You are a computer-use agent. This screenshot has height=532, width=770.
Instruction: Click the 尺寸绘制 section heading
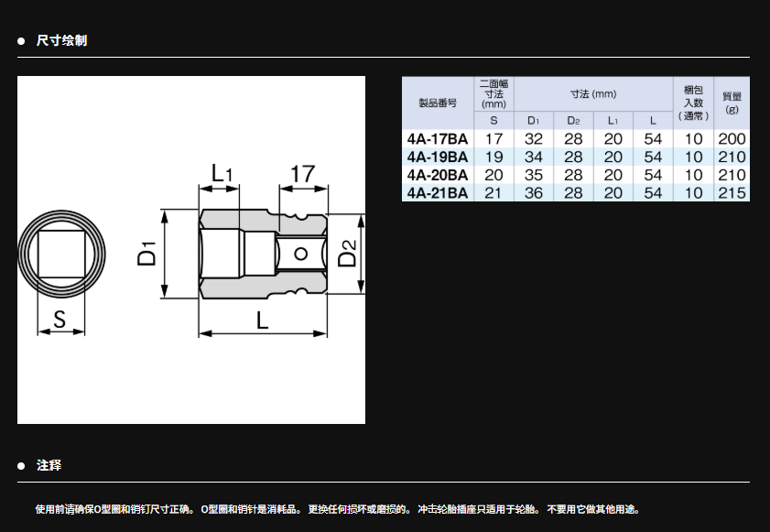(x=62, y=41)
